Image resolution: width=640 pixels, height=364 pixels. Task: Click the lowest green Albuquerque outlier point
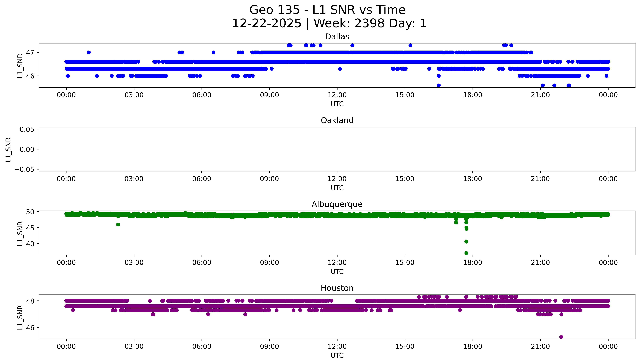(x=466, y=253)
